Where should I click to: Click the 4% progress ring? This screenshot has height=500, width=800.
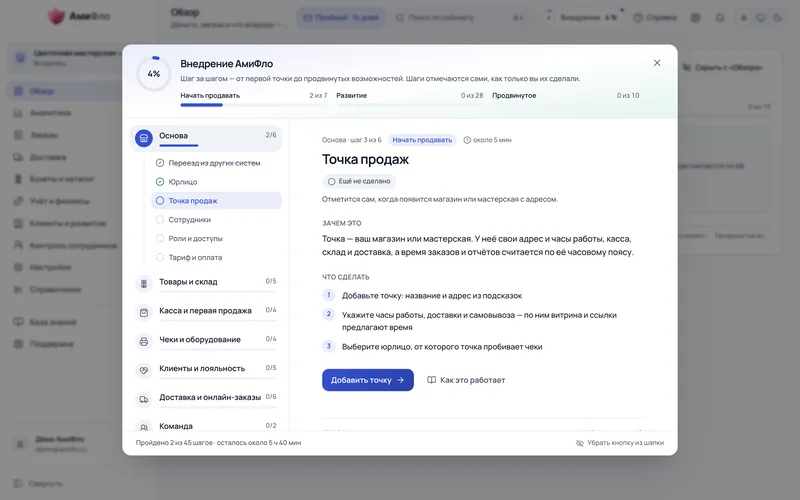154,74
